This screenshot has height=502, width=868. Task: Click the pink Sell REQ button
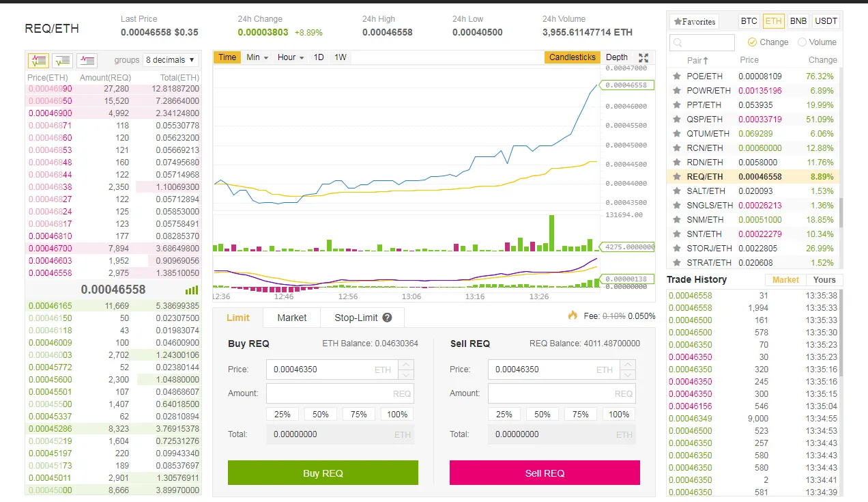coord(545,473)
